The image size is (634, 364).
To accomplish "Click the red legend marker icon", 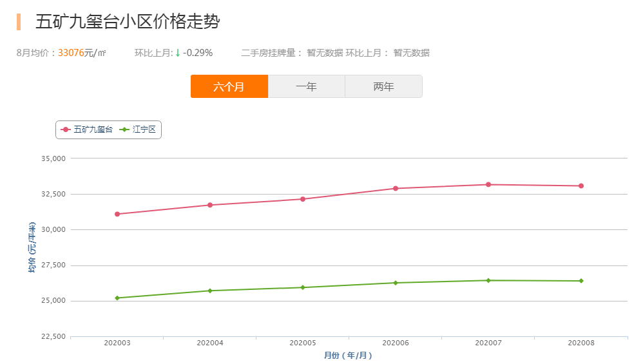I will (66, 129).
